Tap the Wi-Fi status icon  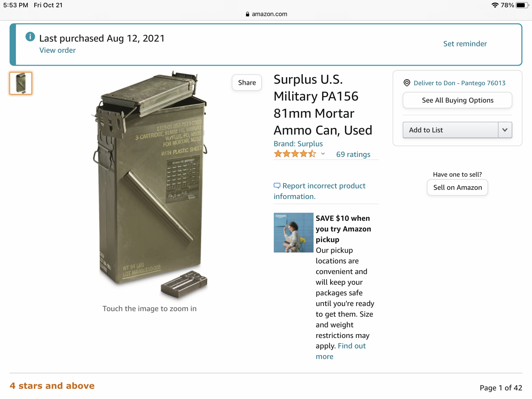click(x=495, y=5)
